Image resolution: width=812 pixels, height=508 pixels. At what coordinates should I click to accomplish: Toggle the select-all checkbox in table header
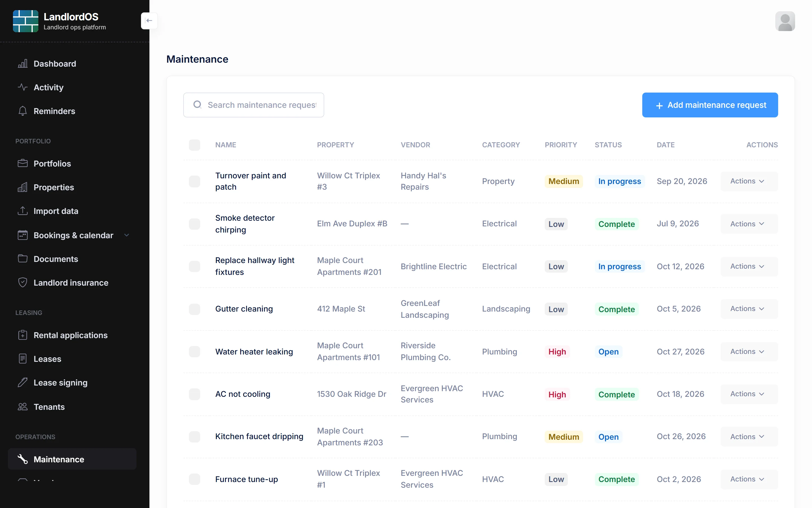click(195, 145)
